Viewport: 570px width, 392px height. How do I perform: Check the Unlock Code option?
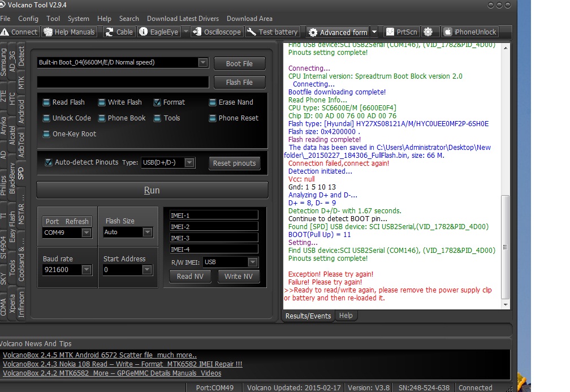click(x=46, y=118)
